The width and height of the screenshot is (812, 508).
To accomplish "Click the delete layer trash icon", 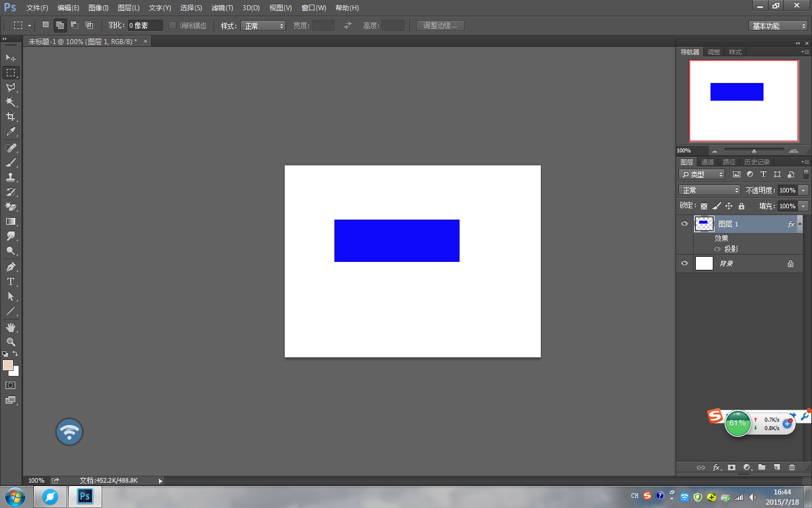I will coord(792,467).
